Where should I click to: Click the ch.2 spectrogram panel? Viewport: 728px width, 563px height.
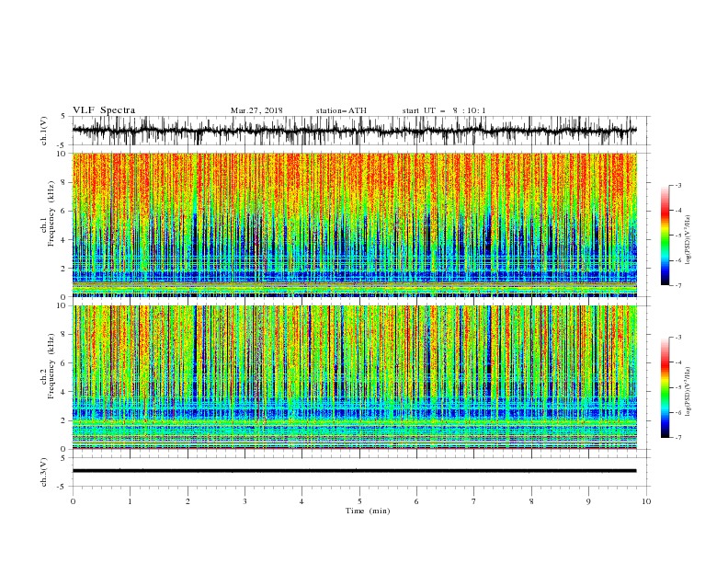(x=355, y=377)
